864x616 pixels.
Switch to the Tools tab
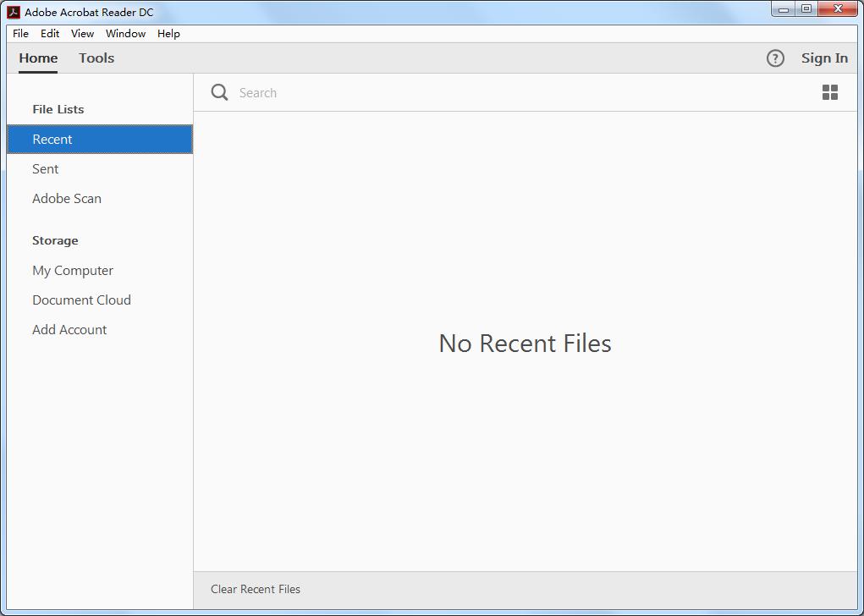96,58
